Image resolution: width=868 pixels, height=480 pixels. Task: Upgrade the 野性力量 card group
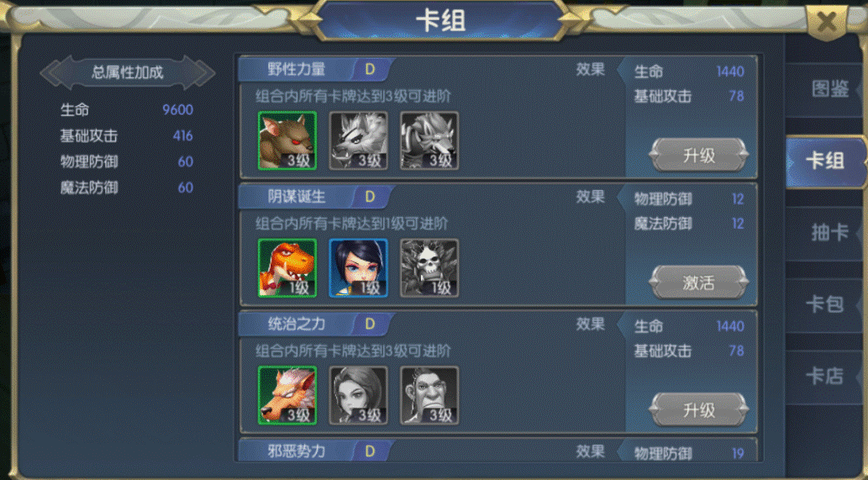pyautogui.click(x=698, y=155)
